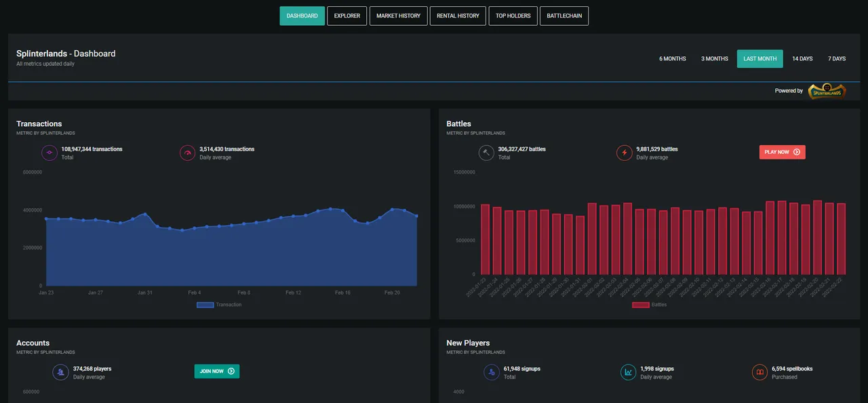Click the All metrics updated daily text
This screenshot has width=868, height=403.
45,64
